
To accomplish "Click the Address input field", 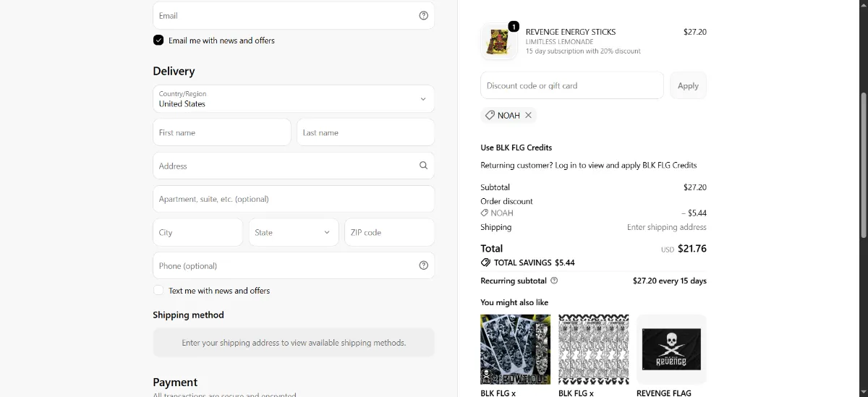I will coord(294,166).
